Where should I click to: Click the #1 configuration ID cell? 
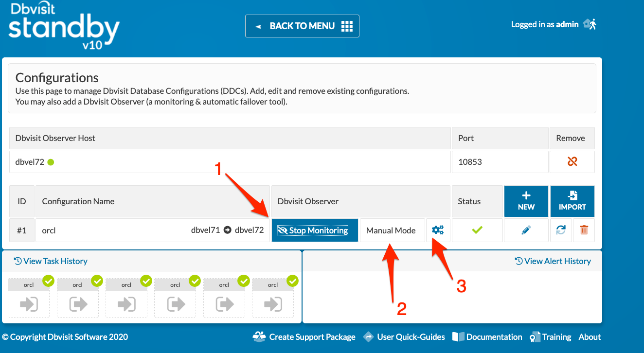[x=22, y=230]
